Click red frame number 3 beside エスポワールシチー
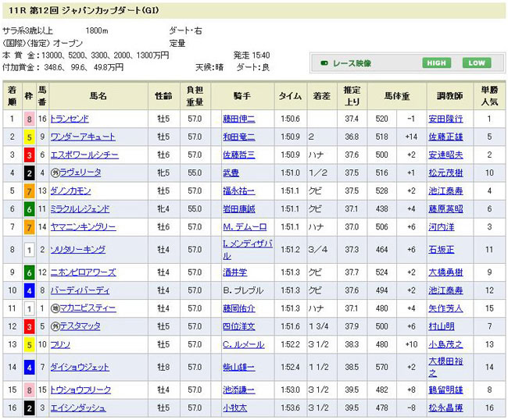The height and width of the screenshot is (420, 508). [x=29, y=155]
